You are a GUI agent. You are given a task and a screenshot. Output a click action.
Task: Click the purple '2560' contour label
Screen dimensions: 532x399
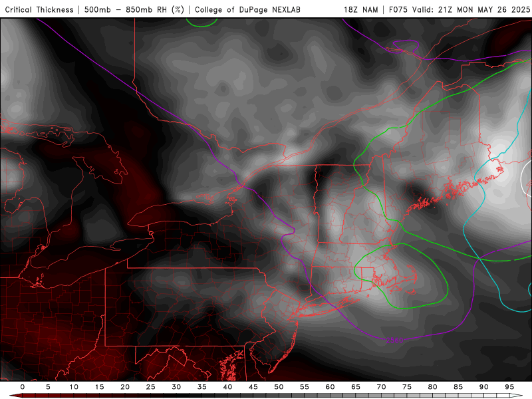point(394,340)
